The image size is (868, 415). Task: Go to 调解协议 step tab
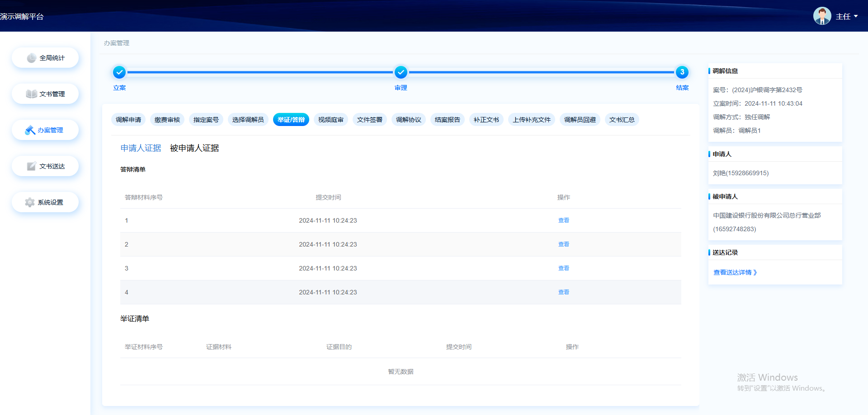point(408,120)
